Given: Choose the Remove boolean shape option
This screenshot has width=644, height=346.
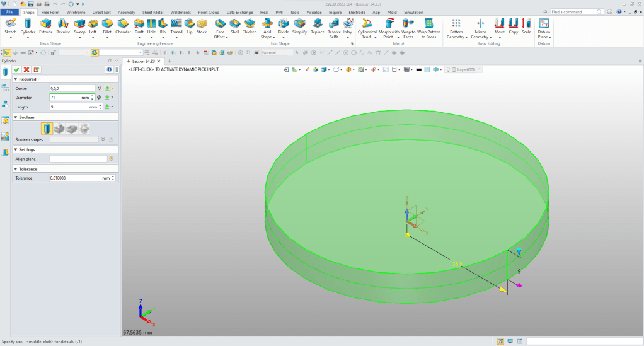Looking at the screenshot, I should (72, 129).
